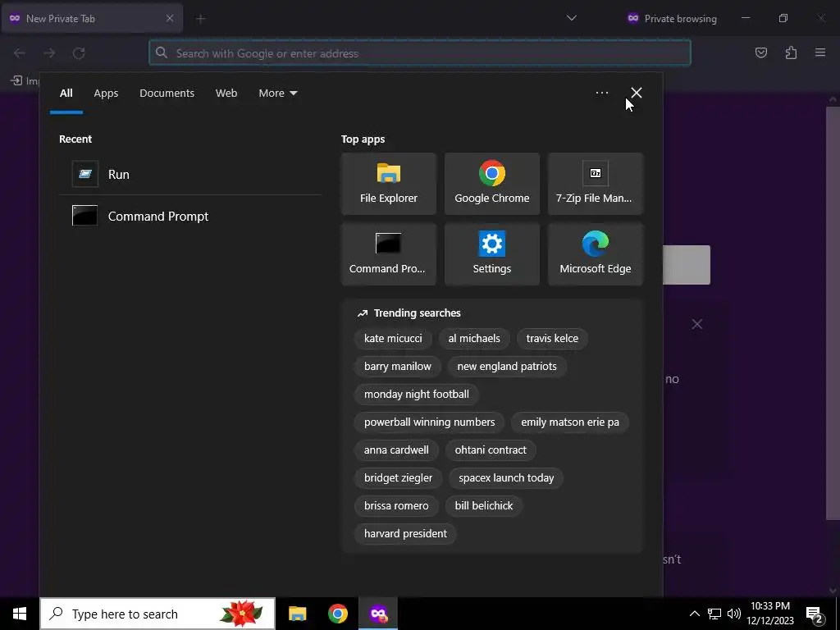Search trending term emily matson erie pa
840x630 pixels.
tap(570, 422)
